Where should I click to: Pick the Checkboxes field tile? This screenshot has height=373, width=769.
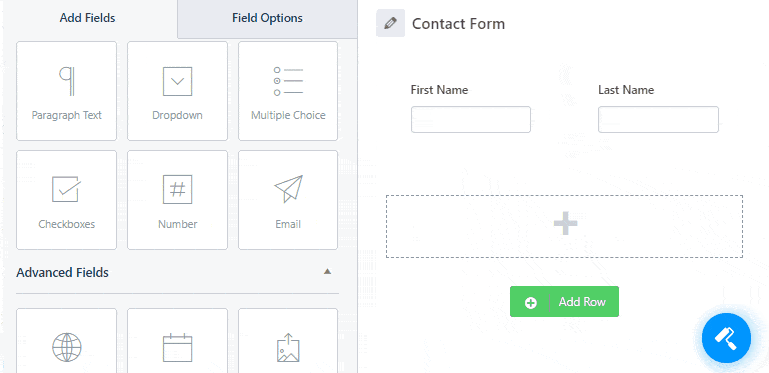[67, 200]
